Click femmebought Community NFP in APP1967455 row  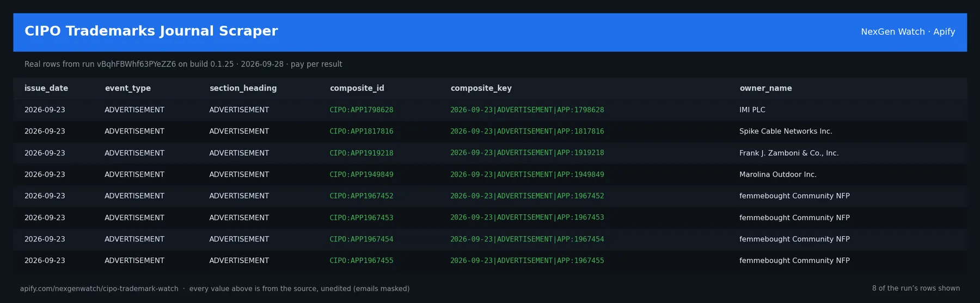794,260
